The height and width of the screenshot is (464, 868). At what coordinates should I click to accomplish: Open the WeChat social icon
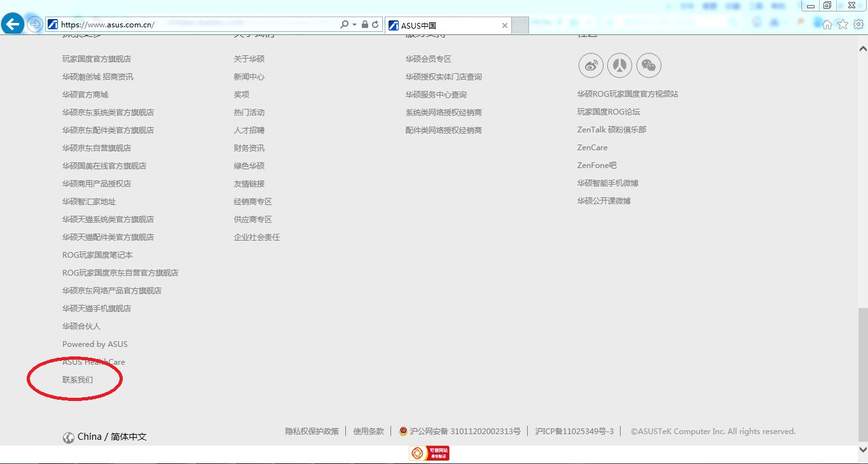coord(649,65)
